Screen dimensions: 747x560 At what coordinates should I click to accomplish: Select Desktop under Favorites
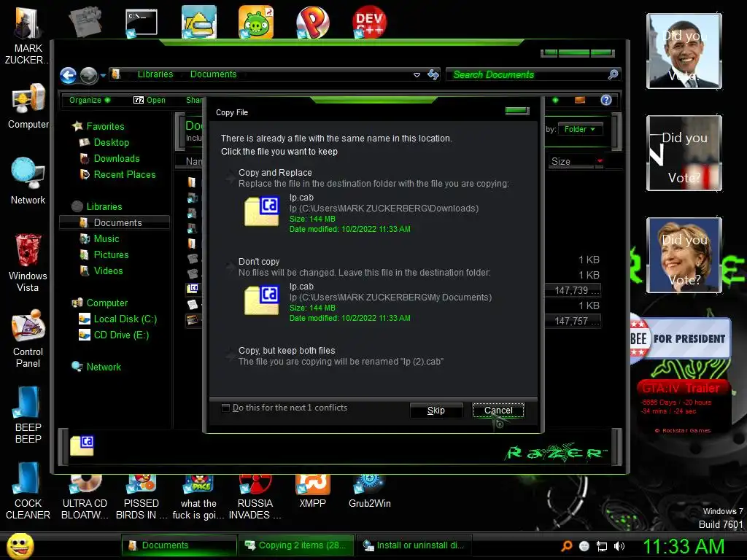[112, 142]
